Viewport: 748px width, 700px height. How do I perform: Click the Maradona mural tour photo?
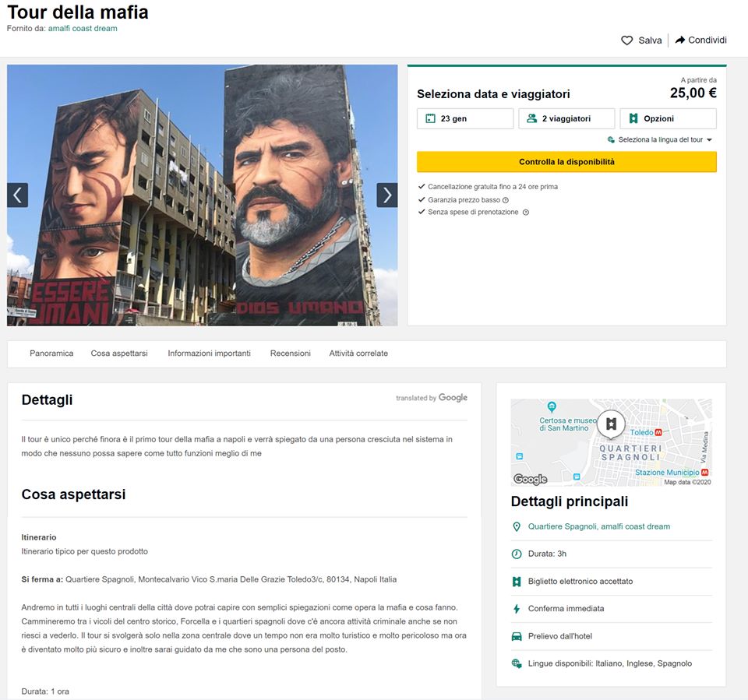[203, 195]
